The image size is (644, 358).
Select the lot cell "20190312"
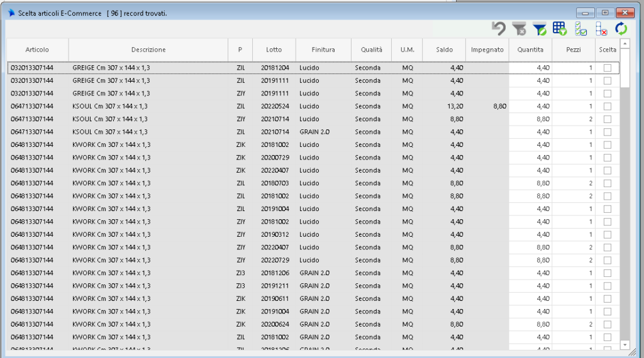pyautogui.click(x=275, y=234)
